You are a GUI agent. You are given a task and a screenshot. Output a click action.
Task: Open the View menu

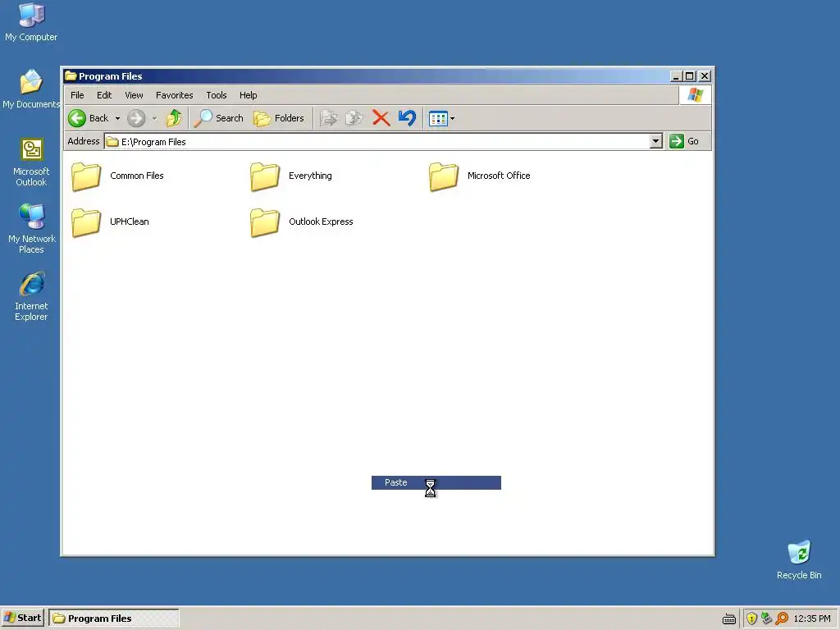point(134,95)
